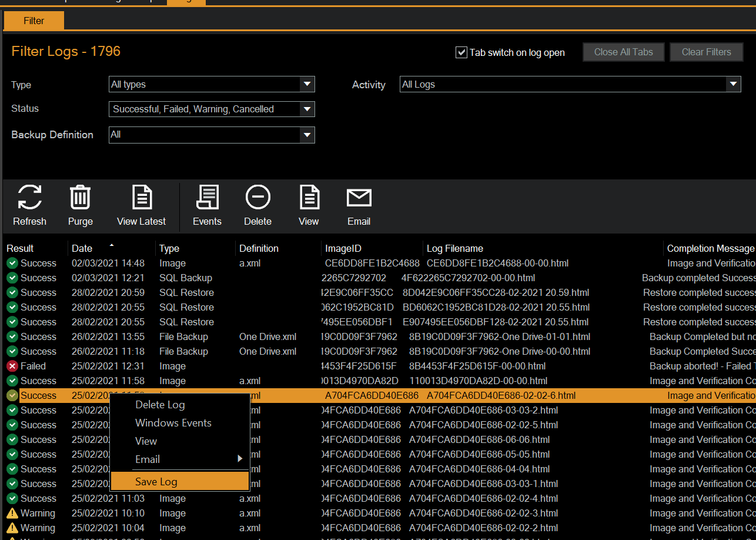
Task: Click the Clear Filters button
Action: tap(706, 52)
